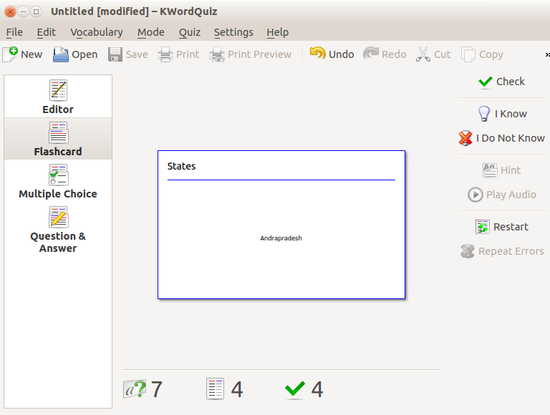Click the answered count list icon beside 4
Image resolution: width=550 pixels, height=415 pixels.
[x=215, y=389]
